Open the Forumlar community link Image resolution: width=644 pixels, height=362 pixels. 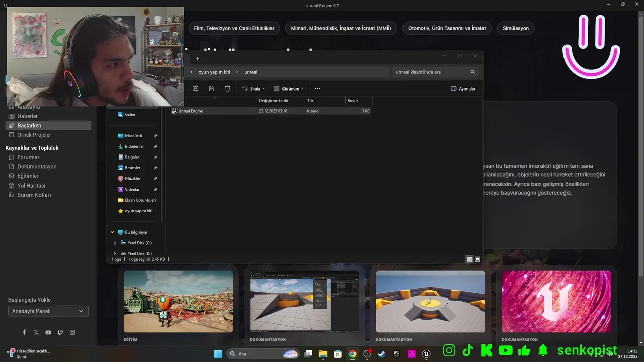28,157
